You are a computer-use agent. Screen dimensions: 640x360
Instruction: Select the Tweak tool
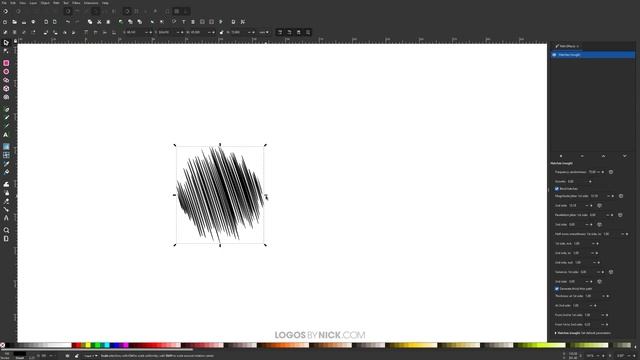[x=6, y=184]
